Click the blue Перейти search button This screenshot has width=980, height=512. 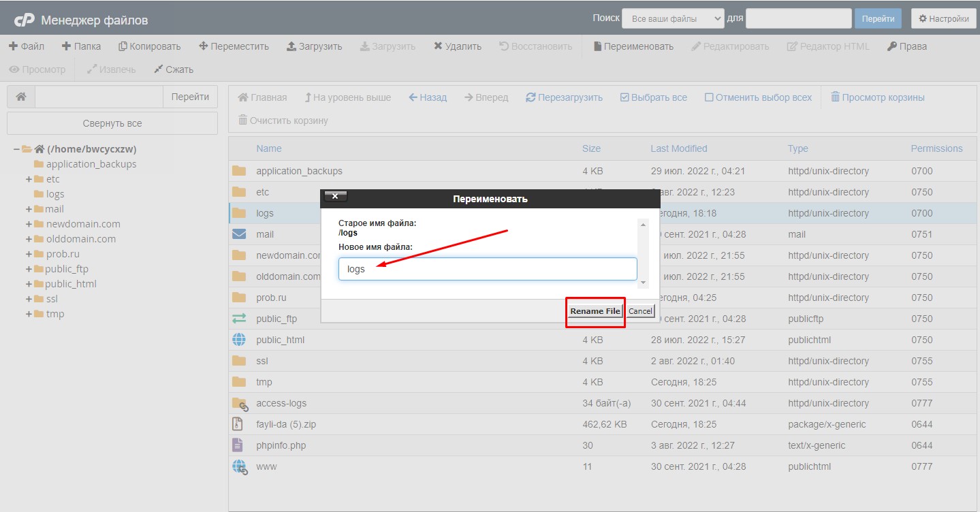[878, 18]
